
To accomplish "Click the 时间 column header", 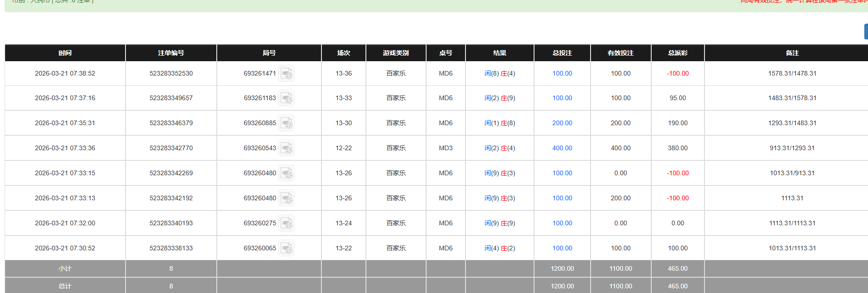I will (65, 53).
